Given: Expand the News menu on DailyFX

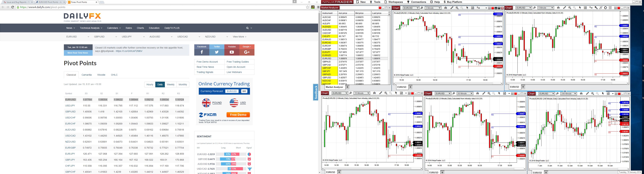Looking at the screenshot, I should (x=71, y=28).
